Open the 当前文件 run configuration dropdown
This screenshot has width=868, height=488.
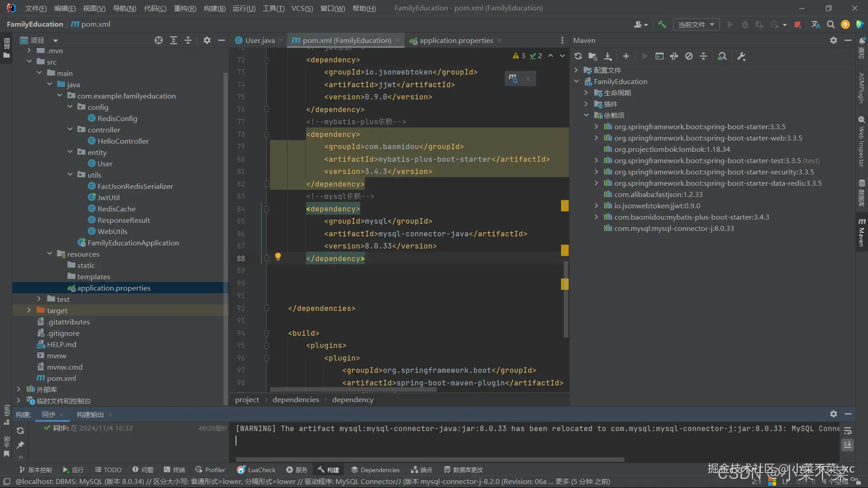[696, 24]
